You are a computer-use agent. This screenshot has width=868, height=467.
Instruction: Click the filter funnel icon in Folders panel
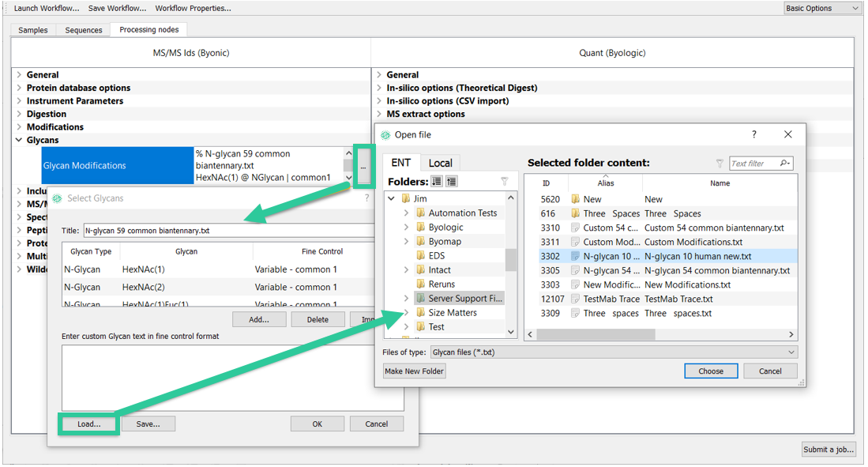pyautogui.click(x=505, y=181)
